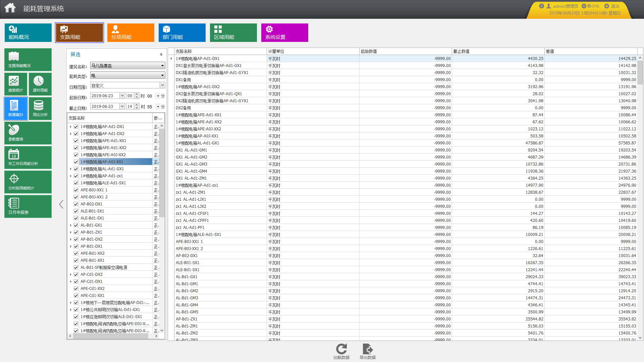Click the home icon in title bar
Image resolution: width=644 pixels, height=362 pixels.
[10, 8]
